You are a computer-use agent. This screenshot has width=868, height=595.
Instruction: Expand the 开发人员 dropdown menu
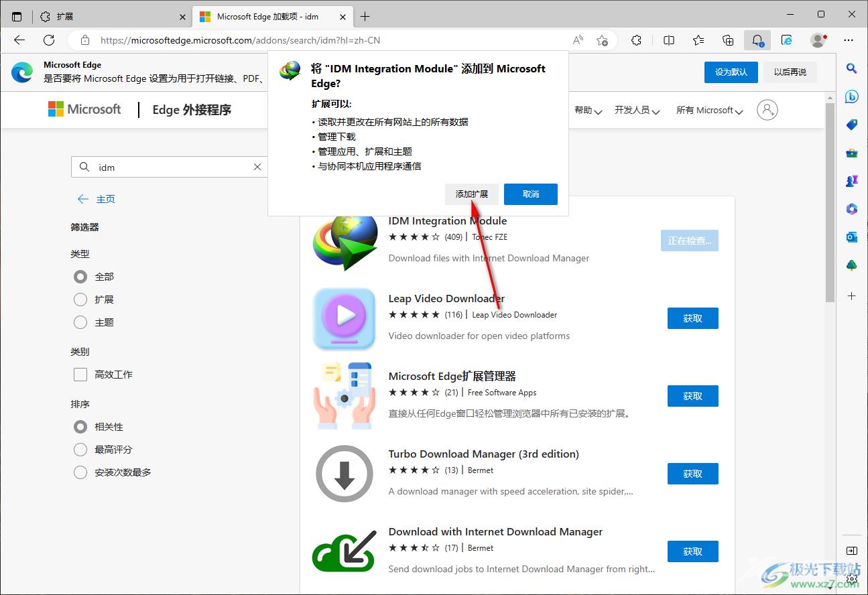click(x=637, y=110)
